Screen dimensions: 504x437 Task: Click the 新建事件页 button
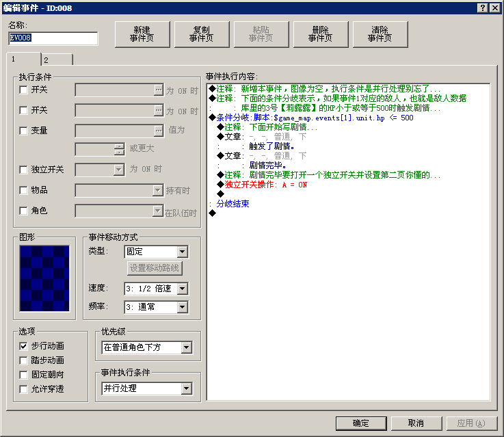coord(142,34)
